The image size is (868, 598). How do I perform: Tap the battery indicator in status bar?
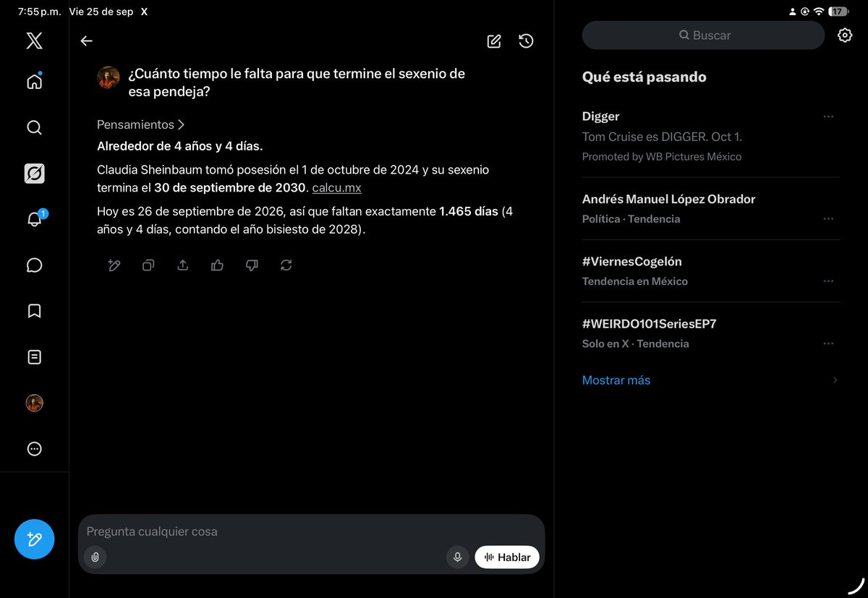pos(838,12)
